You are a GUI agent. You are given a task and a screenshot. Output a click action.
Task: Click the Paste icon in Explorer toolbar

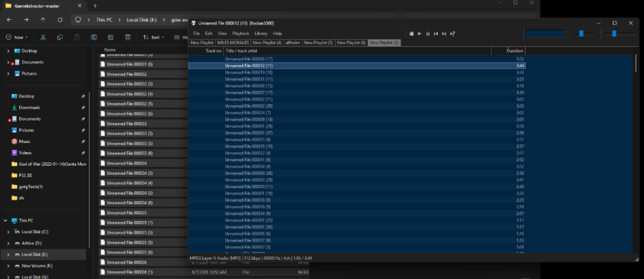(77, 37)
